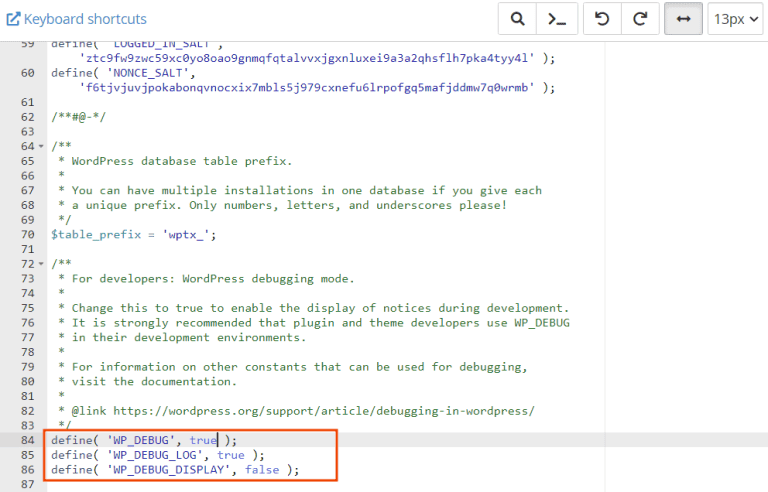This screenshot has height=492, width=768.
Task: Collapse the comment block at line 64
Action: 39,147
